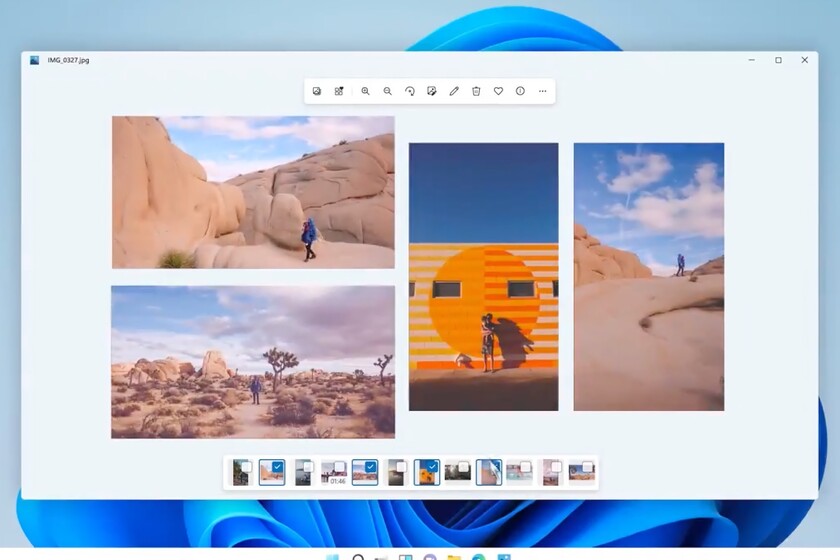Open the all photos view icon
Viewport: 840px width, 560px height.
click(317, 91)
